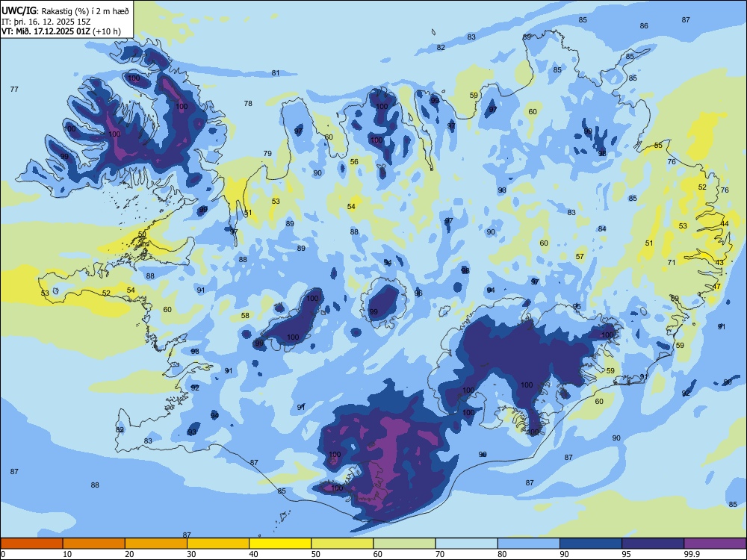Click the 10–20% orange legend swatch

(94, 544)
